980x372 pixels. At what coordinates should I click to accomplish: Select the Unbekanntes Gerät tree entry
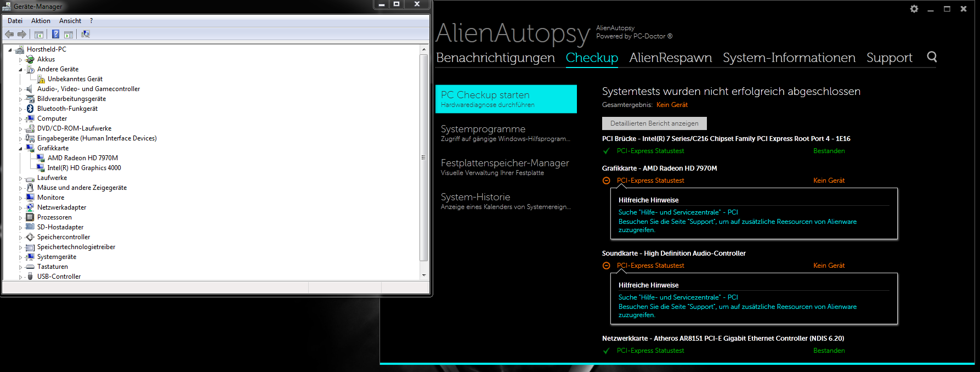point(75,79)
